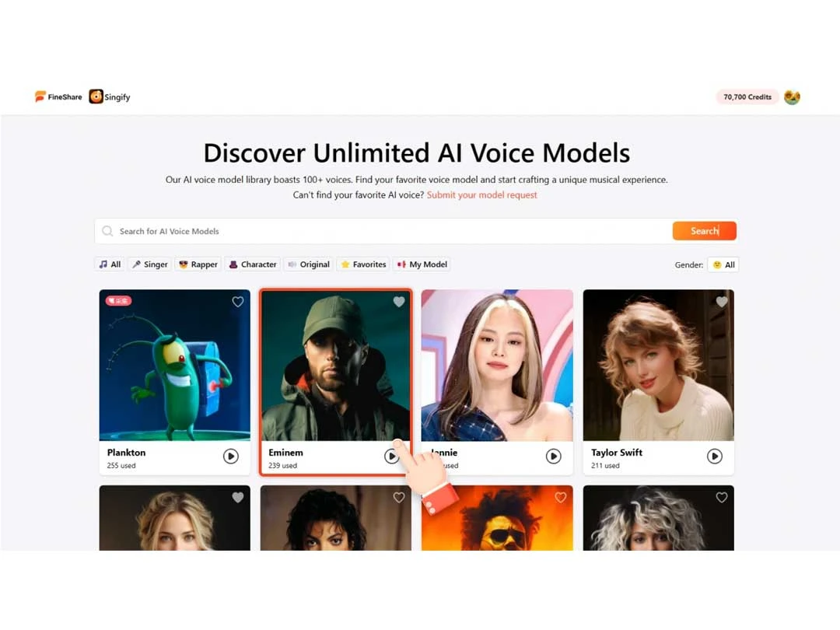This screenshot has width=840, height=630.
Task: Open the My Model tab
Action: 422,264
